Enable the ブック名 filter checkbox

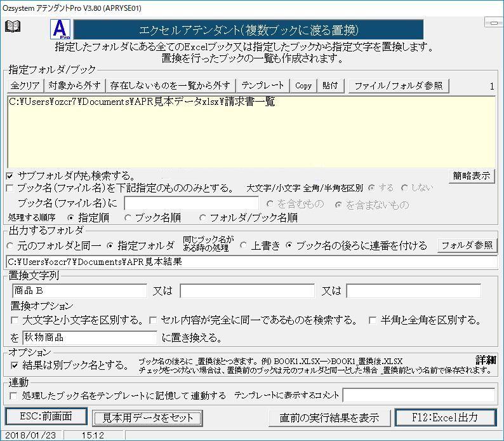pos(10,188)
